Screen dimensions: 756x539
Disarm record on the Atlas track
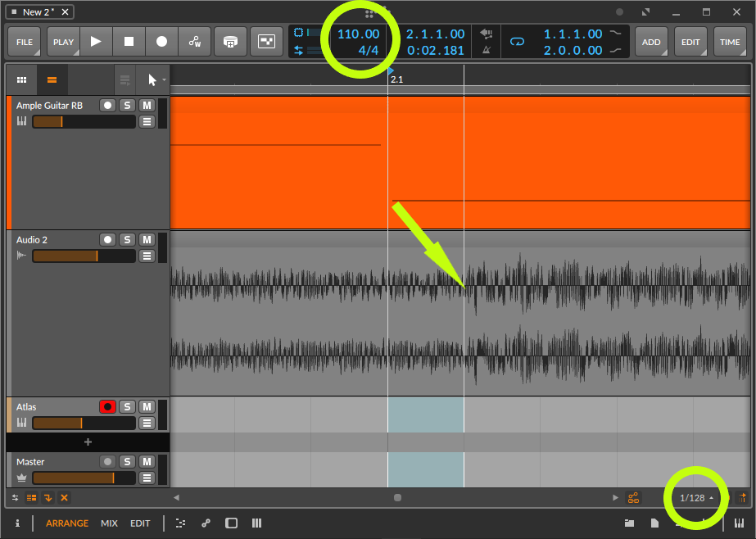click(x=107, y=406)
